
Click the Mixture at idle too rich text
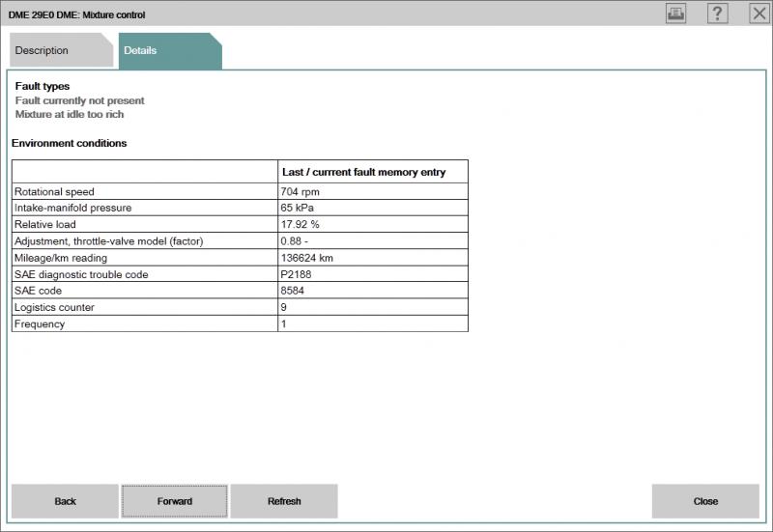(70, 114)
